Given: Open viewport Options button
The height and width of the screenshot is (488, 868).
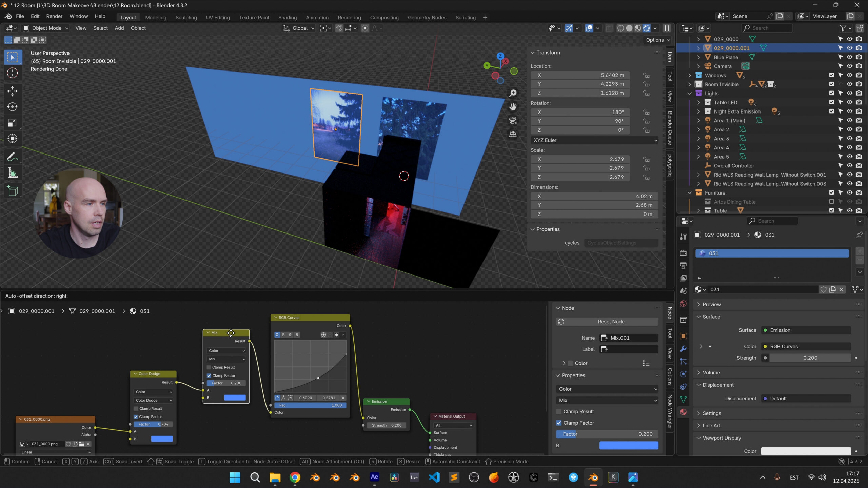Looking at the screenshot, I should [658, 40].
